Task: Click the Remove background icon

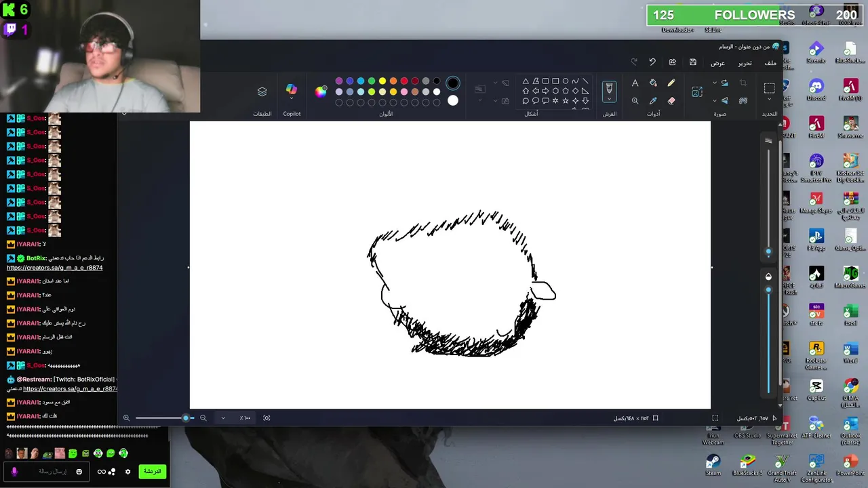Action: click(743, 100)
